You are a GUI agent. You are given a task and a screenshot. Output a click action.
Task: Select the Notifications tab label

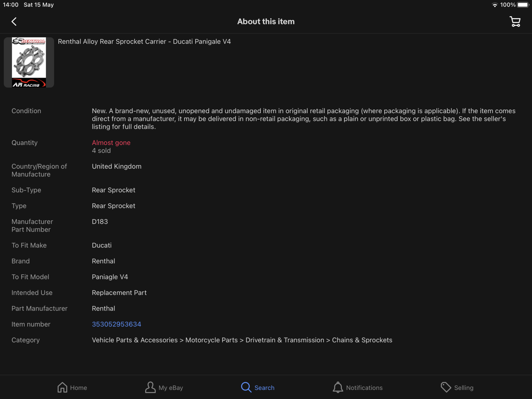coord(364,388)
